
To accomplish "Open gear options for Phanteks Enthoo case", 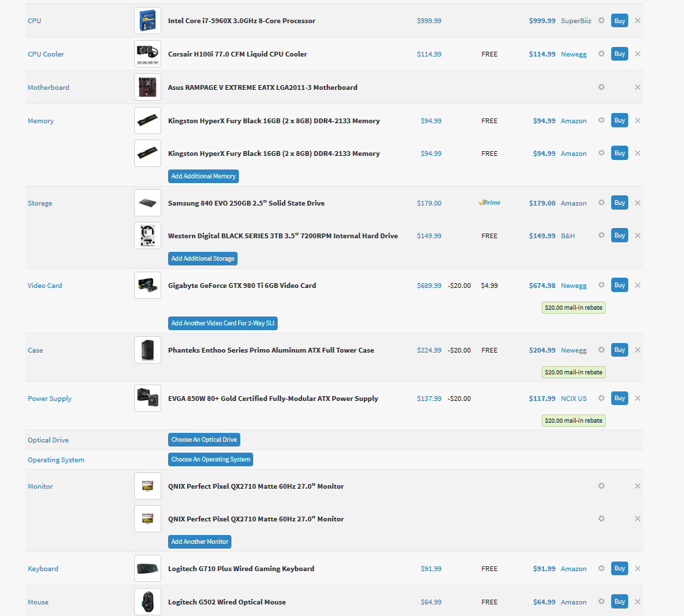I will pos(601,349).
